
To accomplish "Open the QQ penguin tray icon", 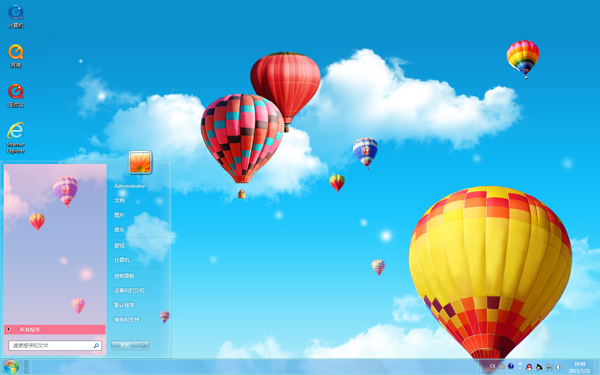I will tap(529, 367).
